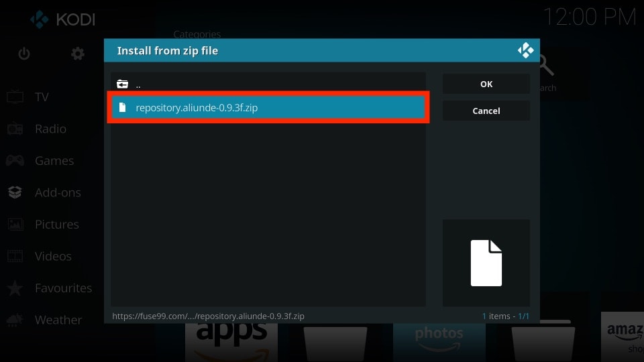Click the TV icon in sidebar
Screen dimensions: 644x362
point(15,97)
